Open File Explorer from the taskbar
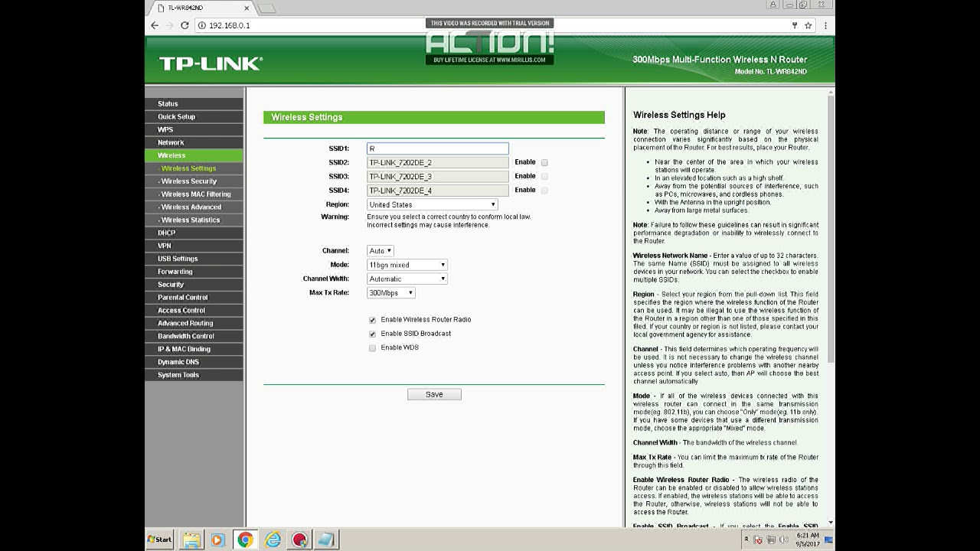Viewport: 980px width, 551px height. tap(191, 540)
